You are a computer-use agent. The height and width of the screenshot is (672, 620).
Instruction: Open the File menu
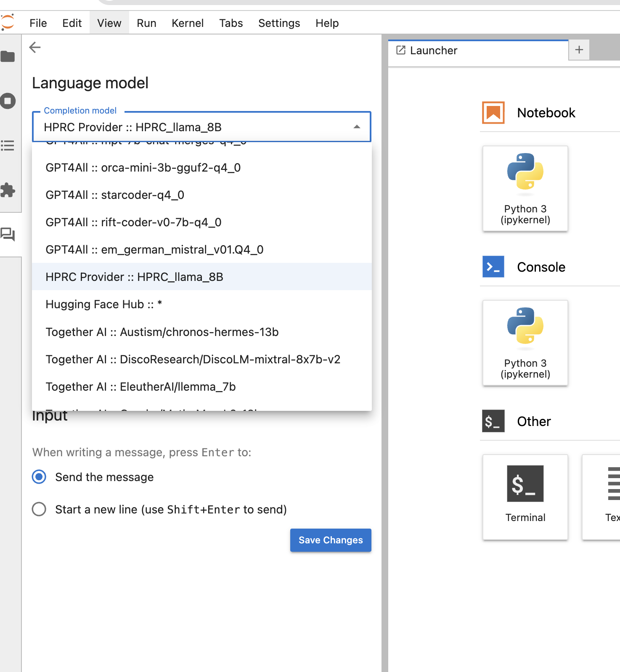pos(38,23)
